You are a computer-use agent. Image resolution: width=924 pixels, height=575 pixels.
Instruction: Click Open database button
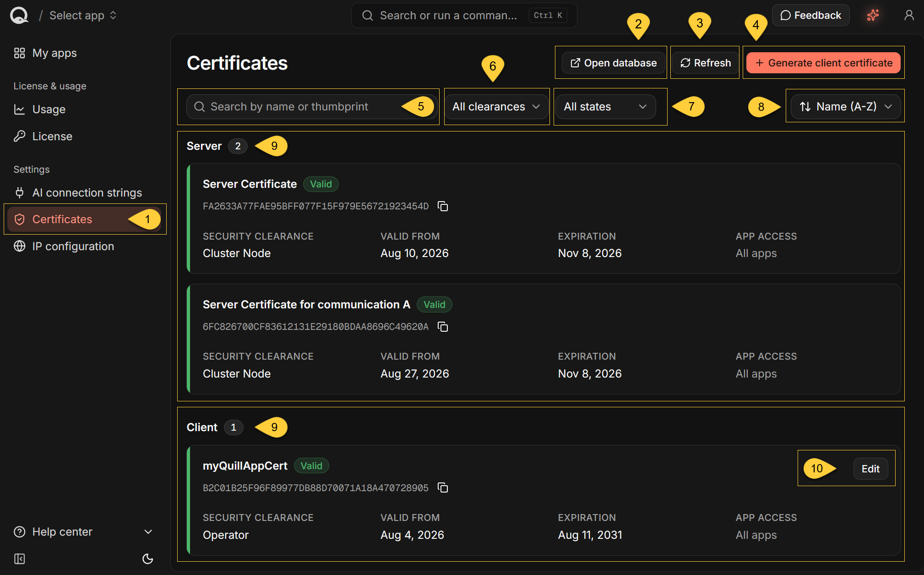pos(614,63)
